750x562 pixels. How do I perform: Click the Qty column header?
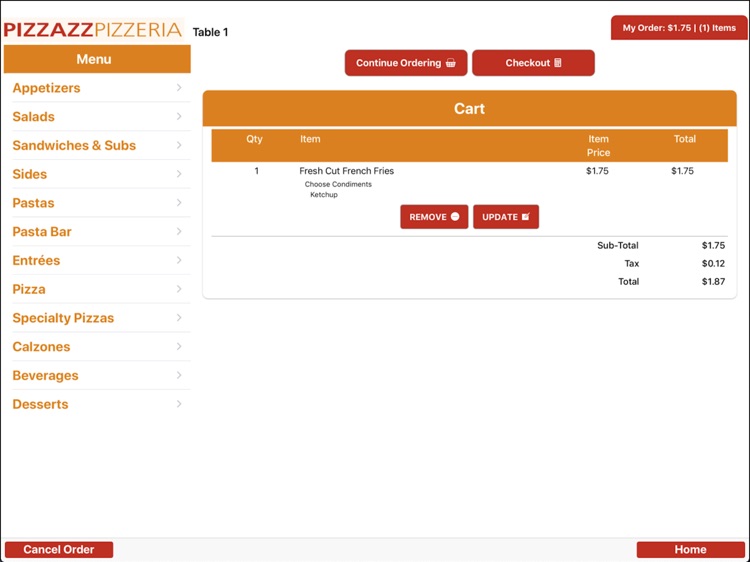pyautogui.click(x=254, y=139)
